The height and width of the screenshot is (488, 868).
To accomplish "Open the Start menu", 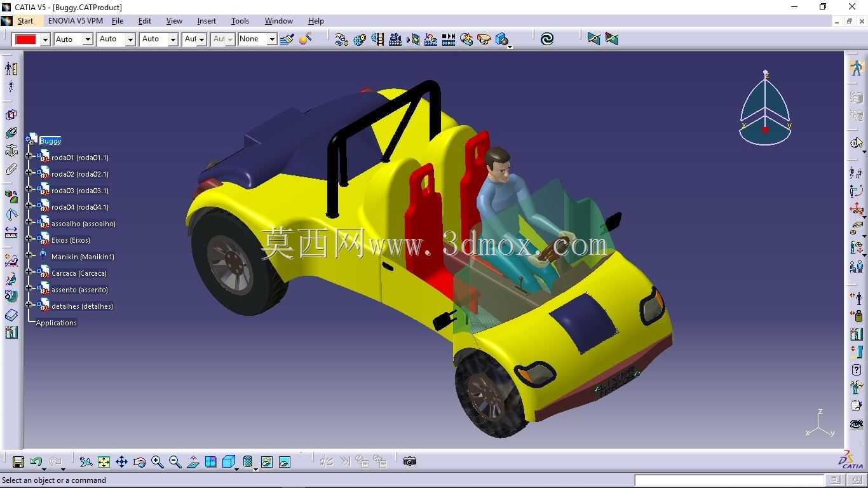I will pyautogui.click(x=25, y=21).
